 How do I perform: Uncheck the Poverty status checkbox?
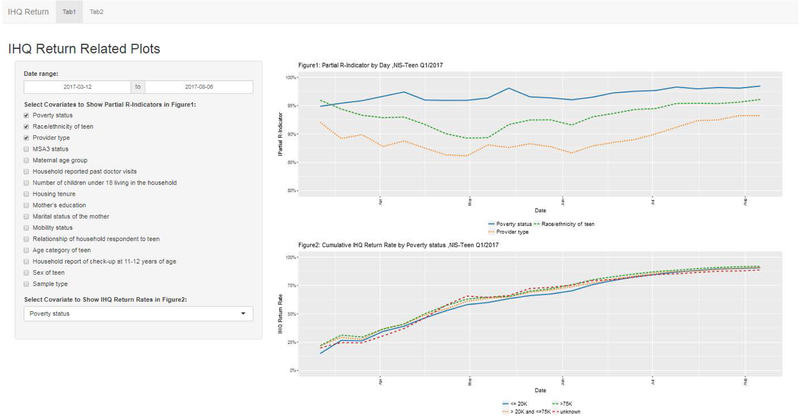26,115
